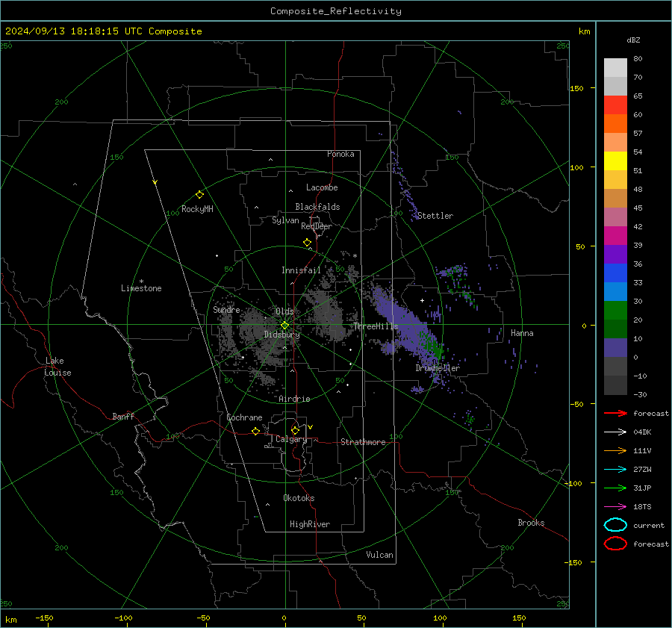
Task: Click the cyan 27ZW arrow icon
Action: point(615,470)
